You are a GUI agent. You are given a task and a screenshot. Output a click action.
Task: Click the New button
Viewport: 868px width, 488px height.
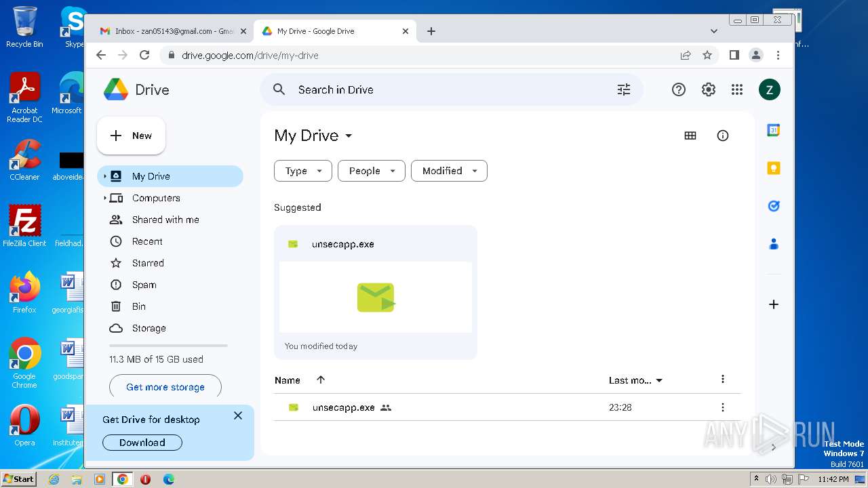coord(131,136)
